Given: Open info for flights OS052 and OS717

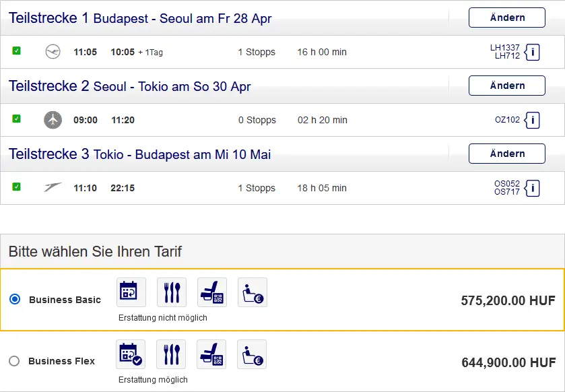Looking at the screenshot, I should (x=532, y=188).
